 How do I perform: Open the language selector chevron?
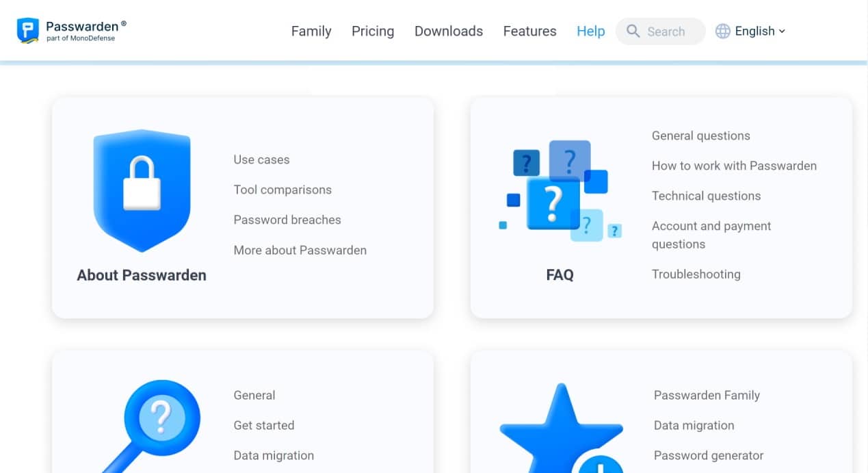click(x=782, y=31)
